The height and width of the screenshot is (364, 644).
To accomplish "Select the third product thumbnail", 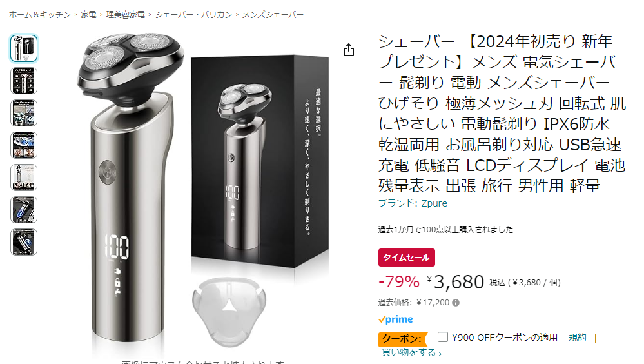I will click(24, 113).
